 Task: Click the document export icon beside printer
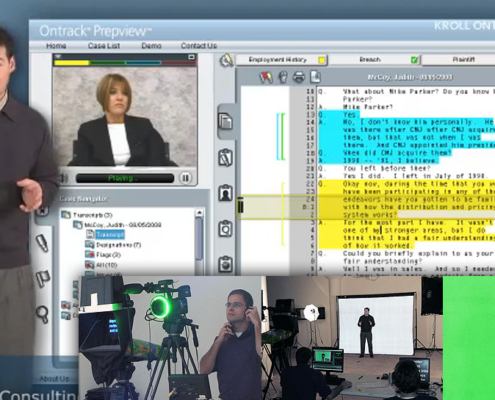coord(315,77)
